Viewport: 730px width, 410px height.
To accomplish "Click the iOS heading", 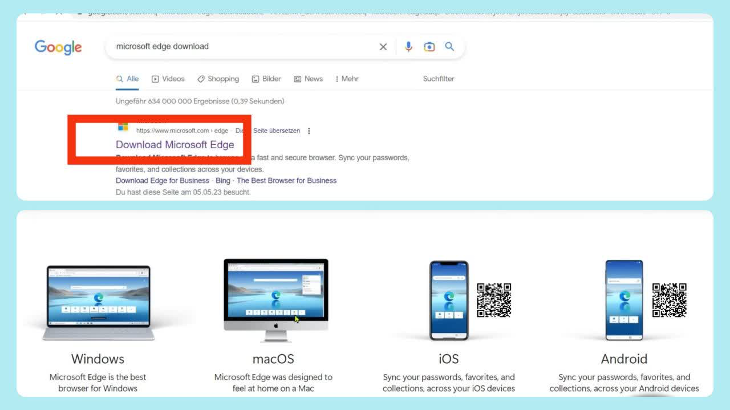I will pyautogui.click(x=449, y=359).
